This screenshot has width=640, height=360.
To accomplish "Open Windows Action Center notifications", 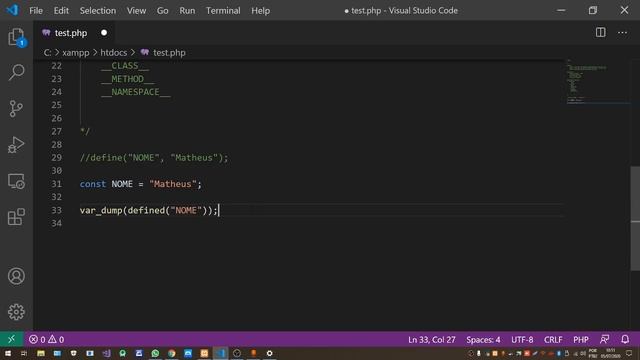I will (629, 353).
